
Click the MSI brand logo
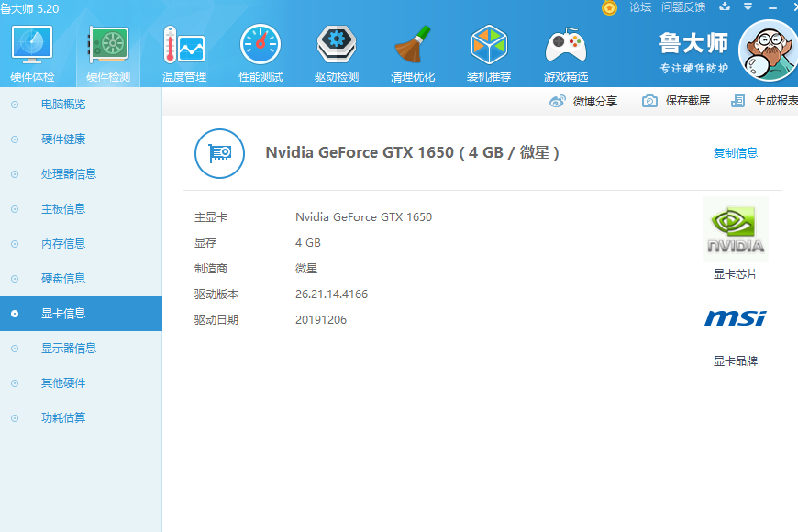736,317
